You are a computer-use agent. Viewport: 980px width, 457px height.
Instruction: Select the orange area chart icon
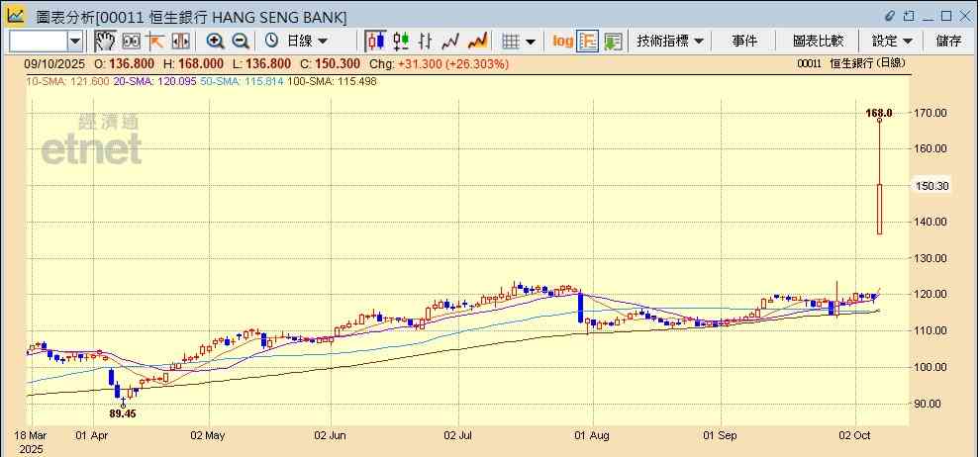click(477, 41)
